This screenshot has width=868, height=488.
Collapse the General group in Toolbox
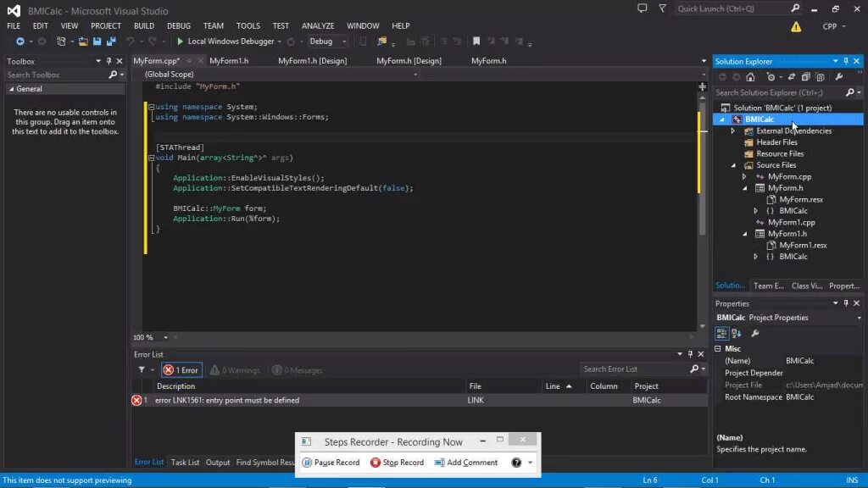coord(11,88)
